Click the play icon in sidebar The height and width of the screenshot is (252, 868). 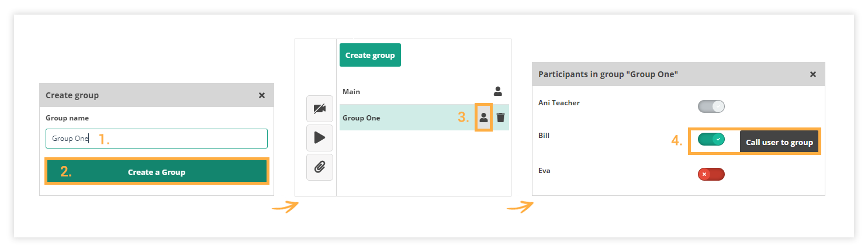coord(320,138)
